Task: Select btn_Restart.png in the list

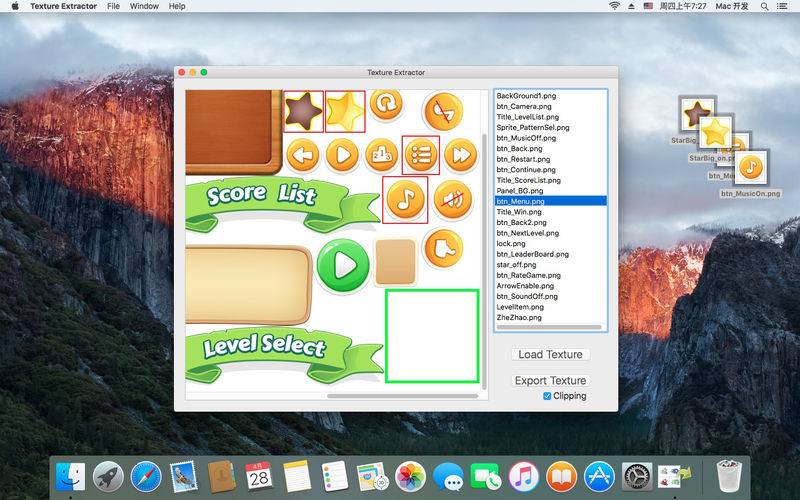Action: tap(551, 159)
